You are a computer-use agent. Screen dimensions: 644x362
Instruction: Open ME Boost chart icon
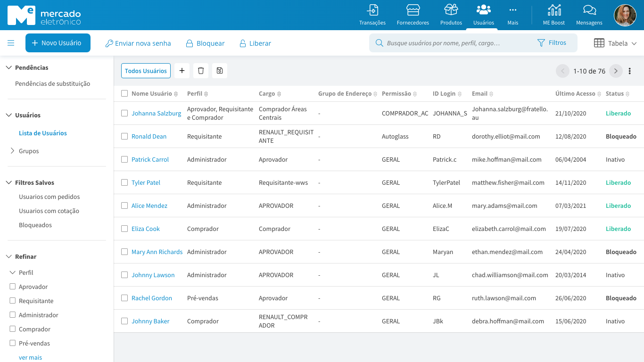click(554, 10)
